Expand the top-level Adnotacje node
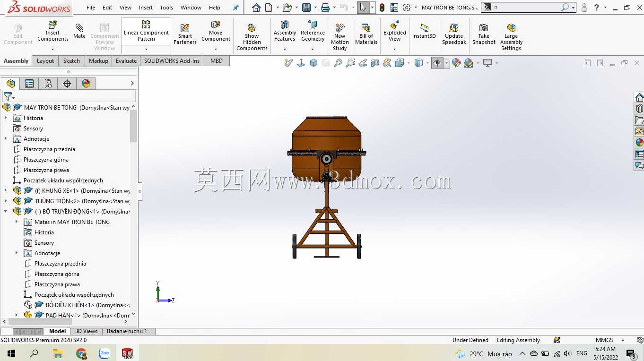Image resolution: width=644 pixels, height=361 pixels. tap(6, 139)
